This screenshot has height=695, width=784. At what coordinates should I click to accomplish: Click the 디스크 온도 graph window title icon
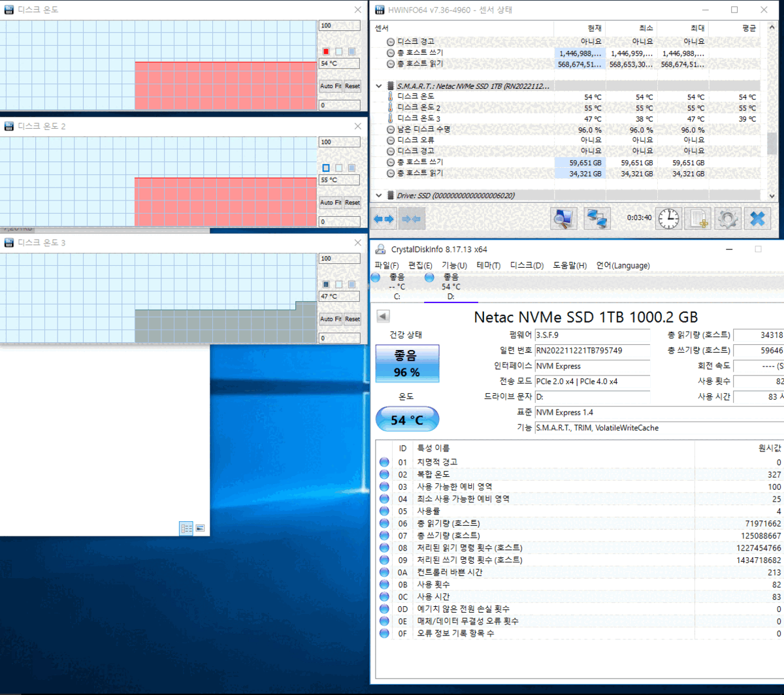9,10
